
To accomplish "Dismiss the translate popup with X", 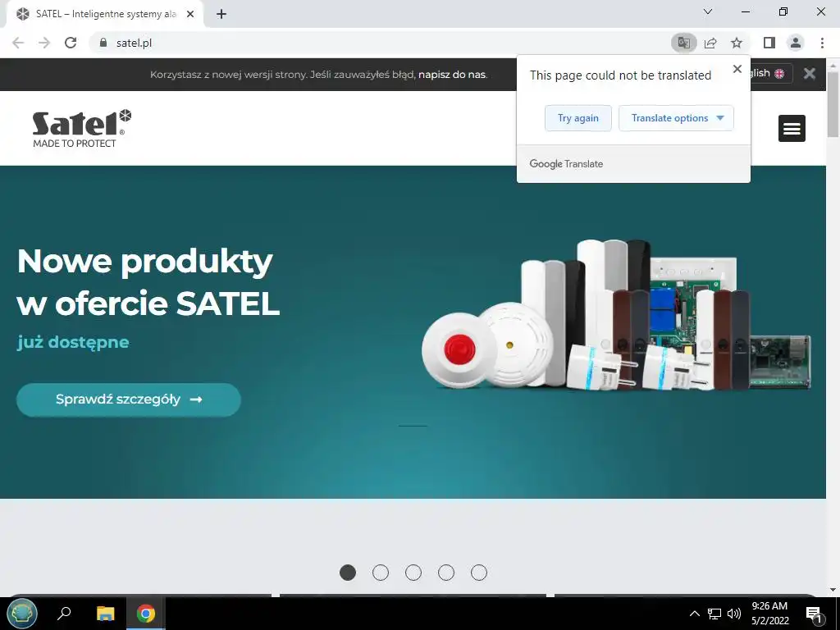I will pos(737,69).
